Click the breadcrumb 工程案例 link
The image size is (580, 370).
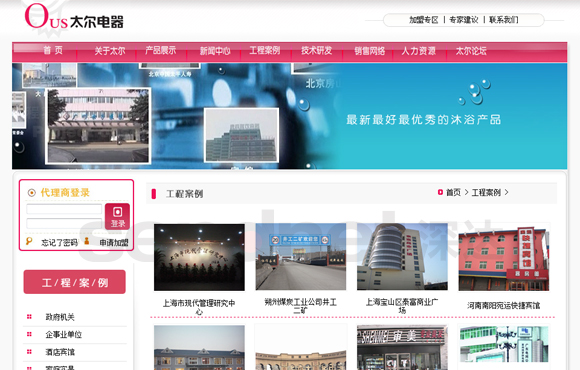(486, 192)
